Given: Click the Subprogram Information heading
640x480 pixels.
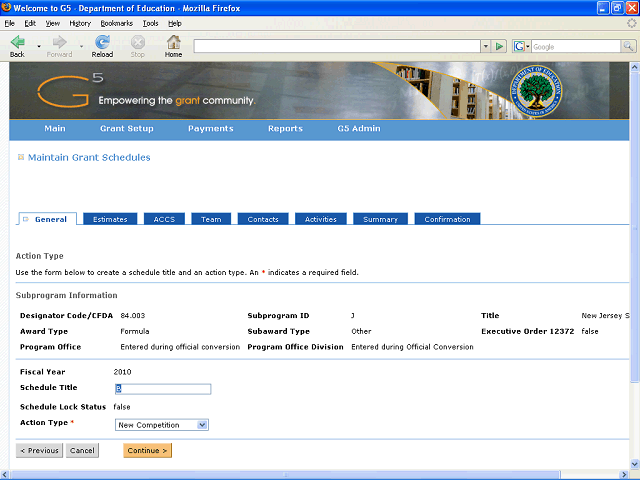Looking at the screenshot, I should 67,295.
